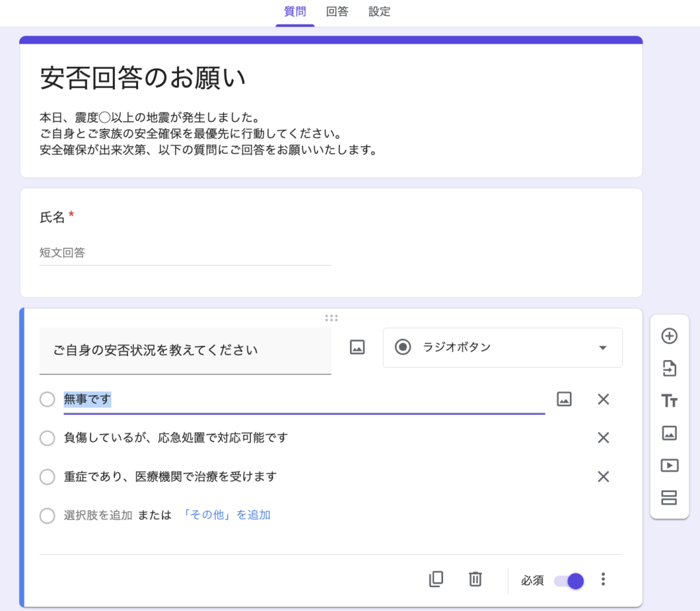Add a title and description (Tt icon)
Screen dimensions: 700x611
[x=669, y=400]
